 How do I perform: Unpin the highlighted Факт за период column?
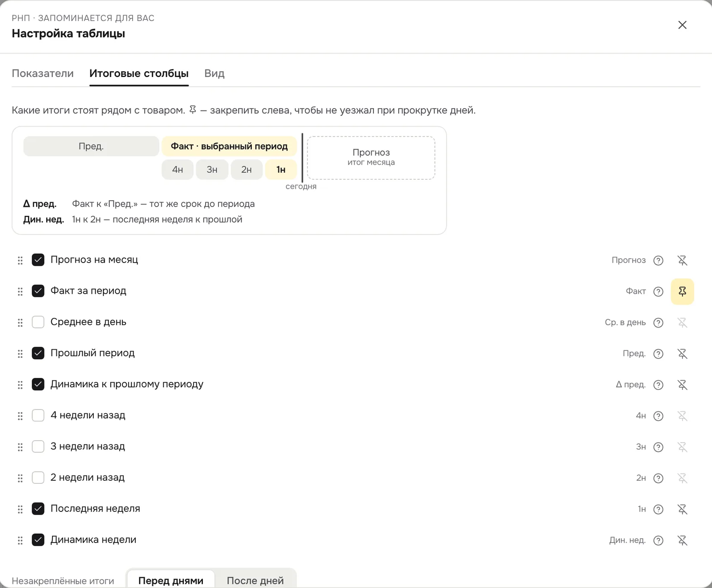tap(682, 292)
